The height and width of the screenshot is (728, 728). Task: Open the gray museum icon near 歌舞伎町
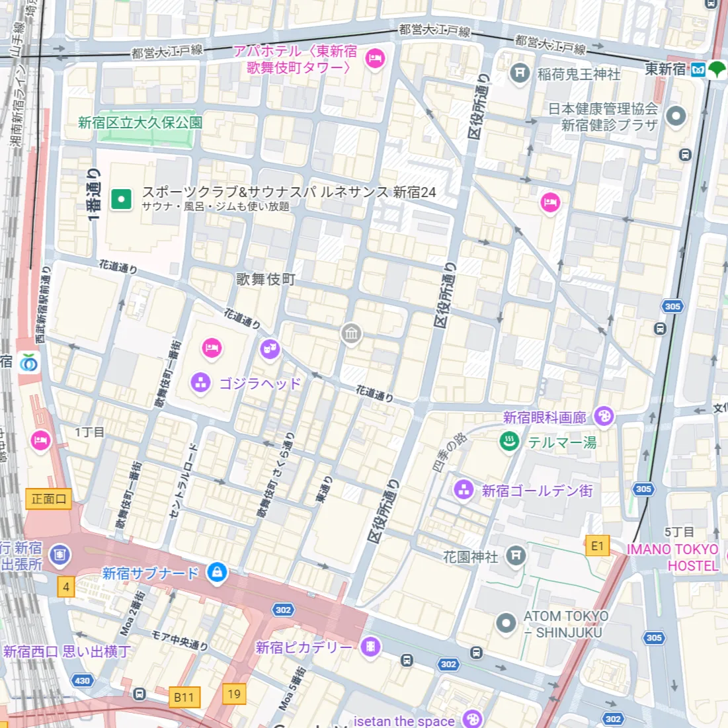click(351, 334)
